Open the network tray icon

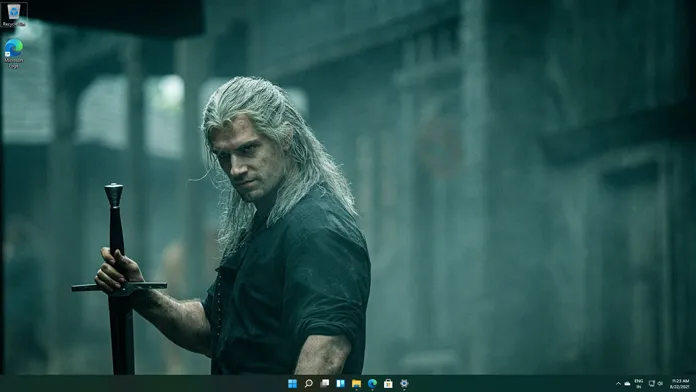[652, 384]
